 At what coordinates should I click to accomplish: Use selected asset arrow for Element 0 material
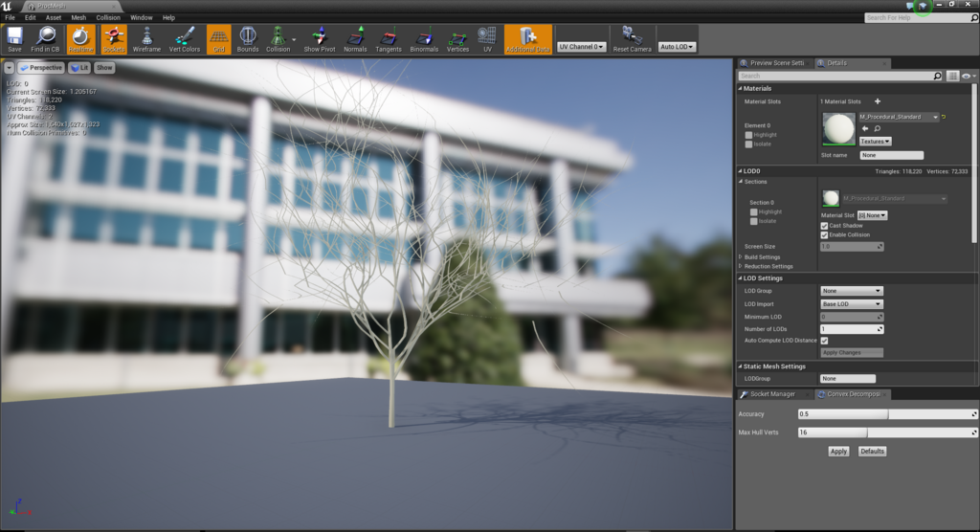(865, 129)
